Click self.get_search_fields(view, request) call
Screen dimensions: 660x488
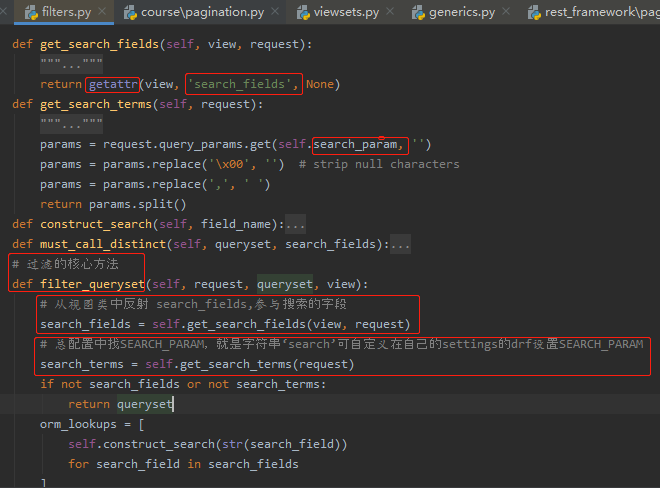click(x=281, y=324)
